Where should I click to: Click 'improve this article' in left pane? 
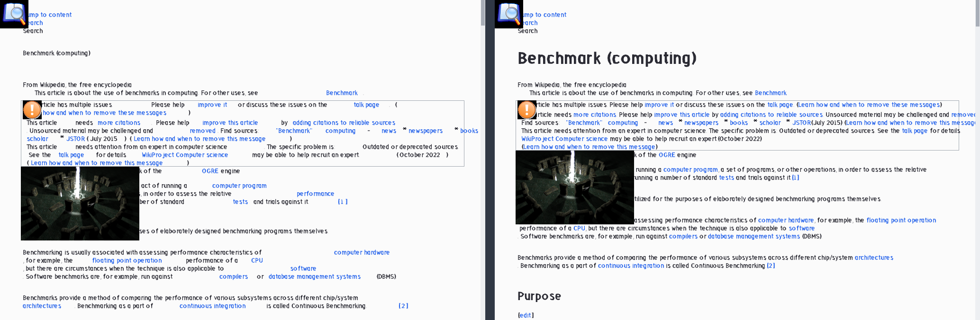230,123
